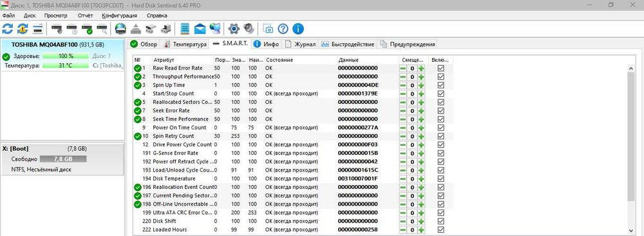Toggle checkbox for Seek Error Rate row
This screenshot has height=236, width=644.
tap(440, 111)
